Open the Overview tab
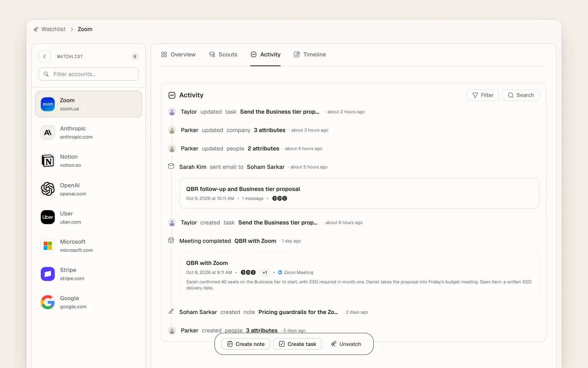The width and height of the screenshot is (588, 368). pyautogui.click(x=178, y=54)
